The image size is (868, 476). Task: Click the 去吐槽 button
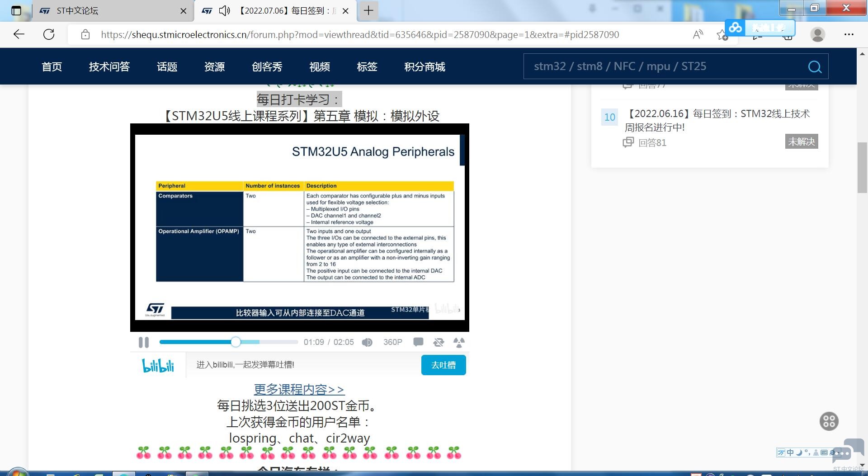[x=443, y=365]
